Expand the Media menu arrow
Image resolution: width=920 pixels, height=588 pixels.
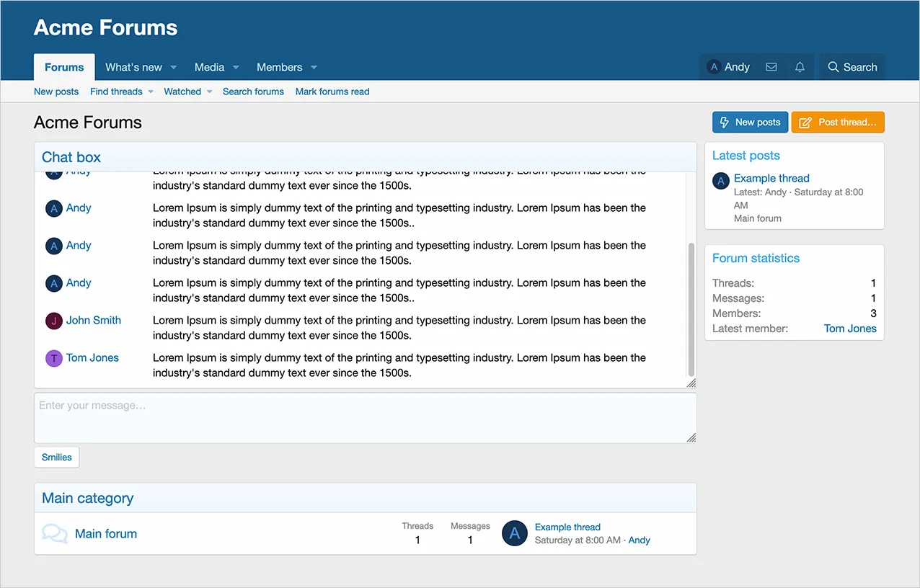pyautogui.click(x=236, y=68)
